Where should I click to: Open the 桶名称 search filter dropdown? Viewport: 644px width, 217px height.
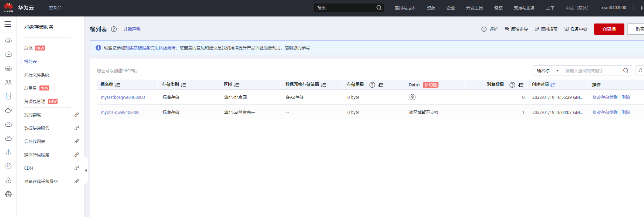pos(548,70)
